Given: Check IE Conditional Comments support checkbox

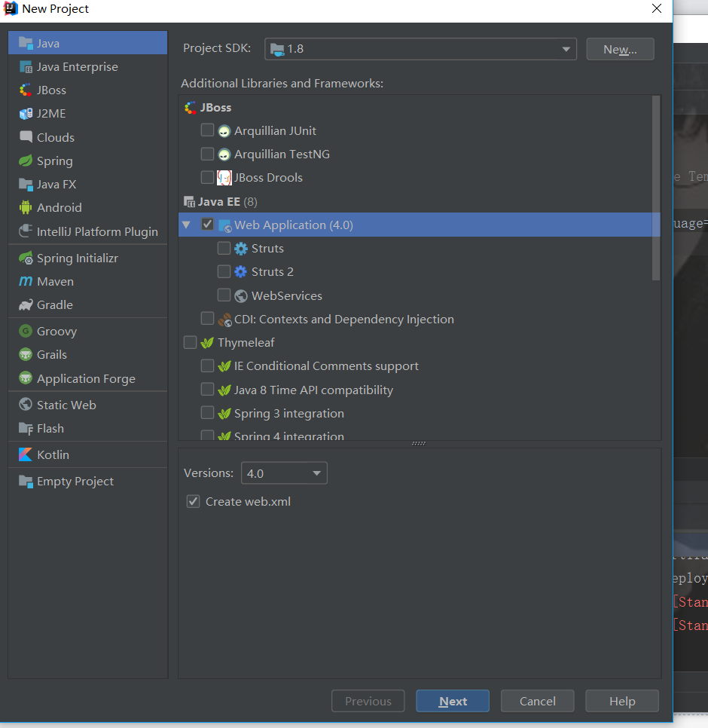Looking at the screenshot, I should coord(207,366).
